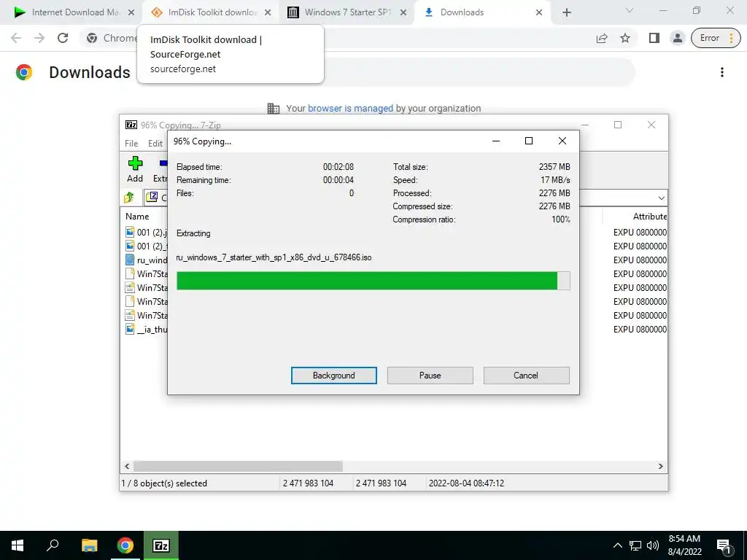Click the 7-Zip Add toolbar icon
747x560 pixels.
(x=135, y=163)
